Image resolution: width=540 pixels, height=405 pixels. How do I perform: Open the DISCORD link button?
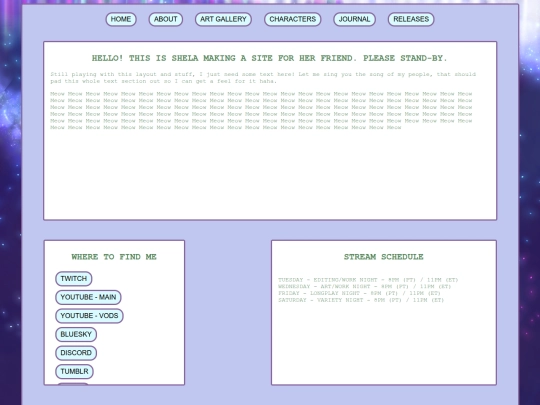(76, 353)
